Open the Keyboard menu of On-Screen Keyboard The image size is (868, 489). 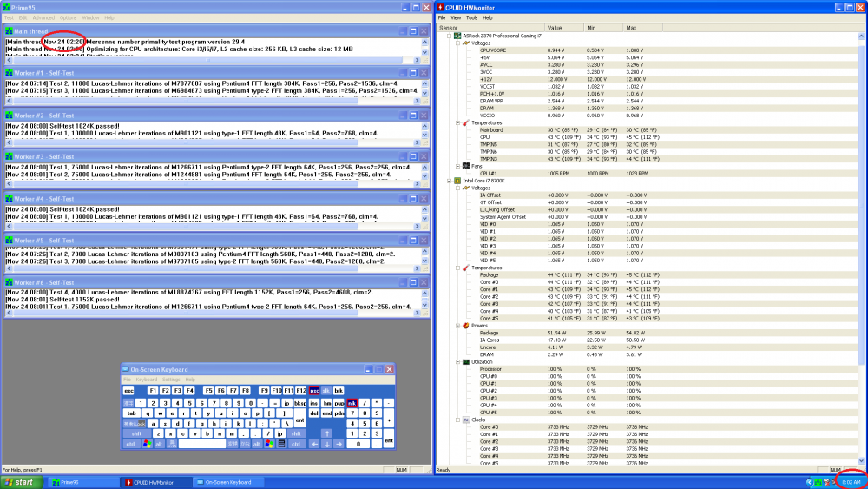coord(146,380)
